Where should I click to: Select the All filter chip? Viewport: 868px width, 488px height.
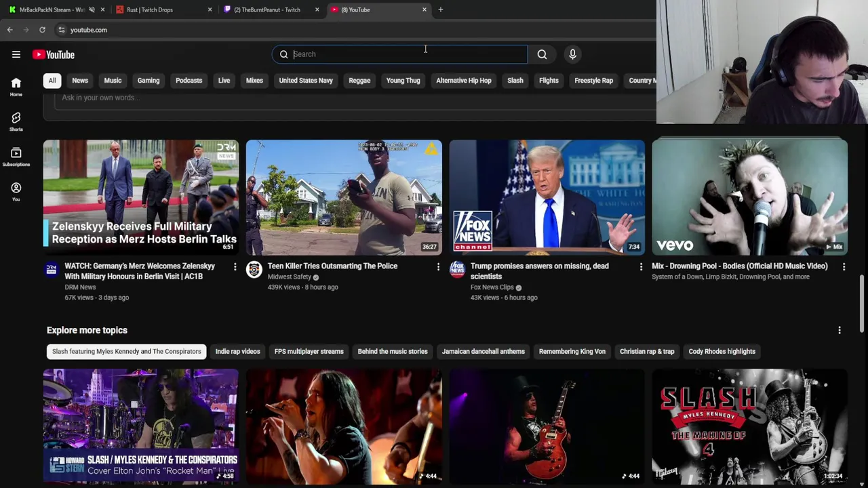52,81
